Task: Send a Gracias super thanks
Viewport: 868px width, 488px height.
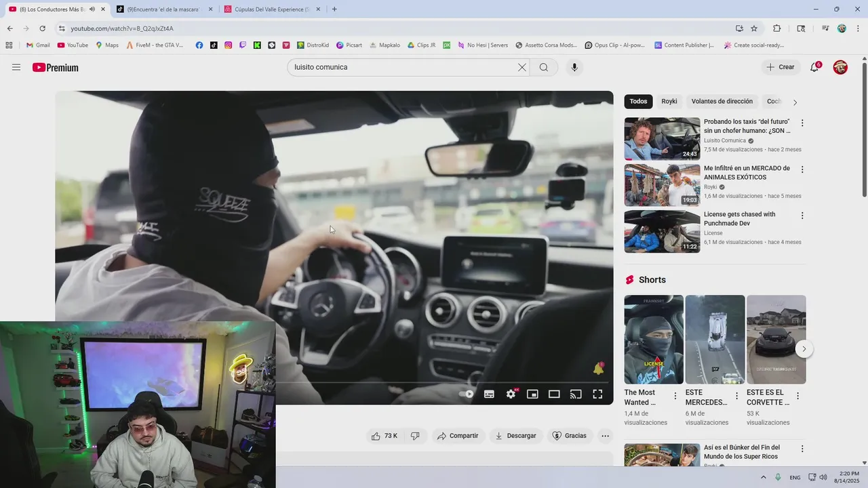Action: pyautogui.click(x=569, y=436)
